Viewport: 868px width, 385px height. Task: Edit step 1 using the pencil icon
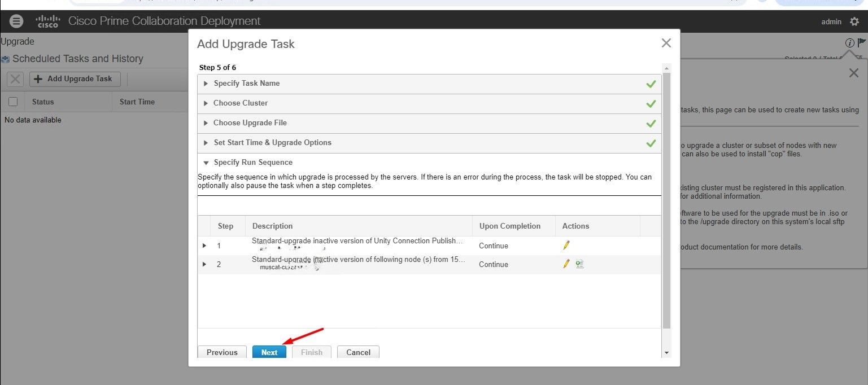coord(566,245)
